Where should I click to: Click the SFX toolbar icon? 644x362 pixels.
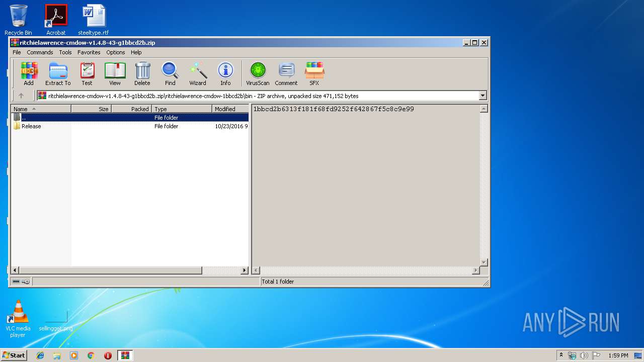314,74
